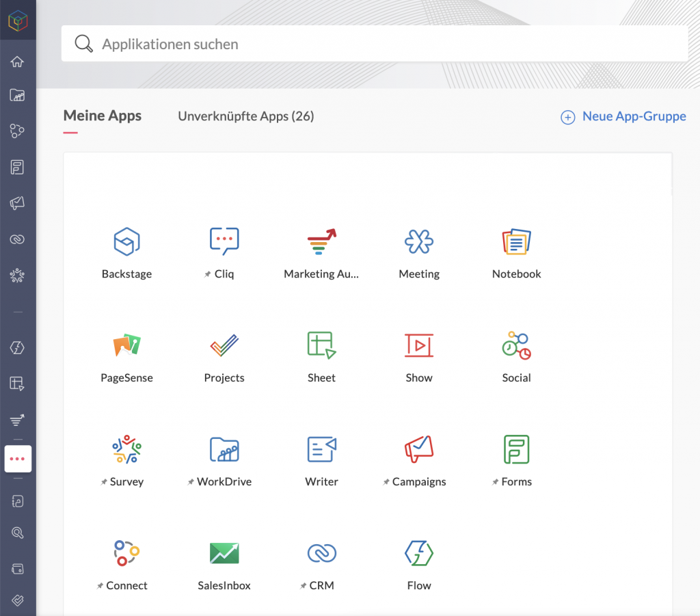The width and height of the screenshot is (700, 616).
Task: Open Zoho Flow
Action: tap(419, 553)
